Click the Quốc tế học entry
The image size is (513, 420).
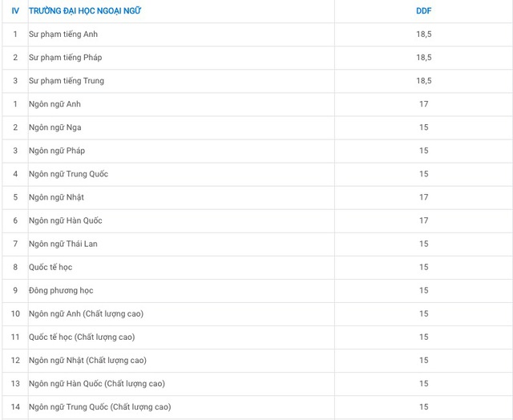pos(50,267)
